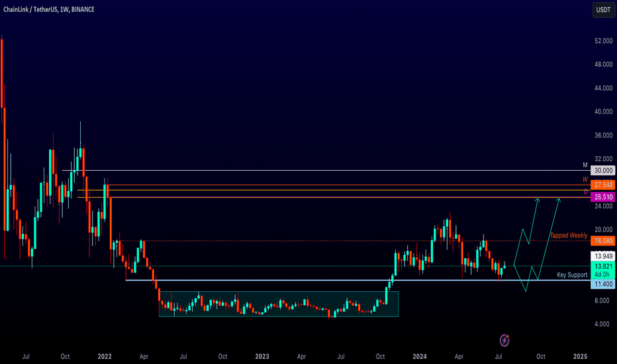
Task: Click the ChainLink / TetherUS chart title
Action: (49, 9)
